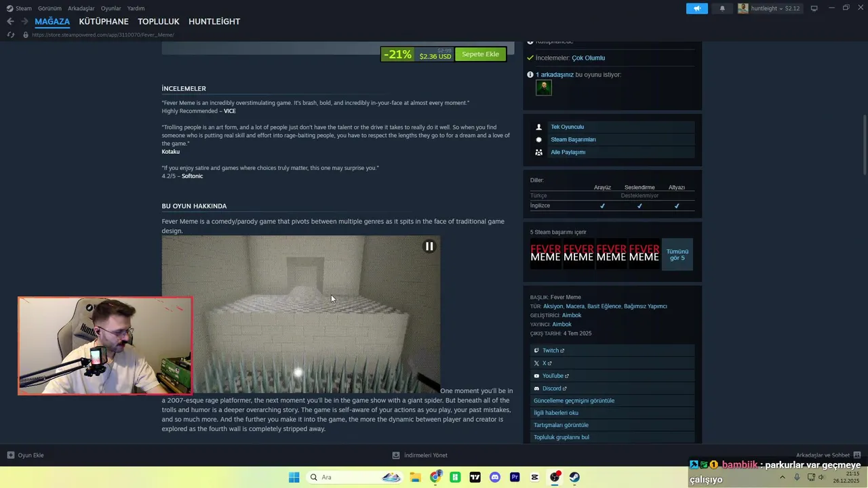868x488 pixels.
Task: Click the -21% discount badge
Action: click(x=397, y=54)
